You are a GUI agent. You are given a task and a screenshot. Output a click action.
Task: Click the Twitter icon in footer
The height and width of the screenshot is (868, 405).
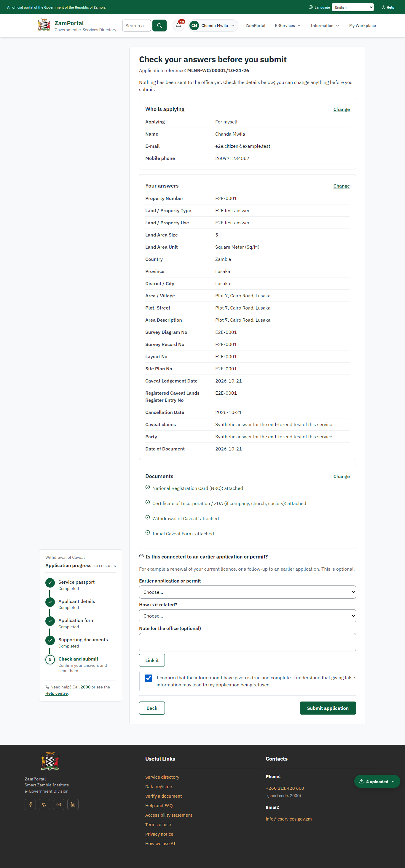tap(44, 804)
